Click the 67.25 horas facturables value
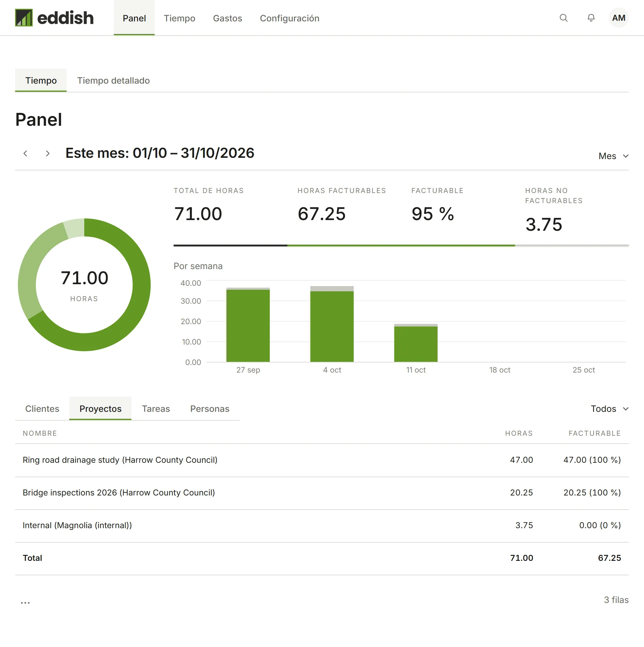Viewport: 644px width, 647px height. click(321, 214)
